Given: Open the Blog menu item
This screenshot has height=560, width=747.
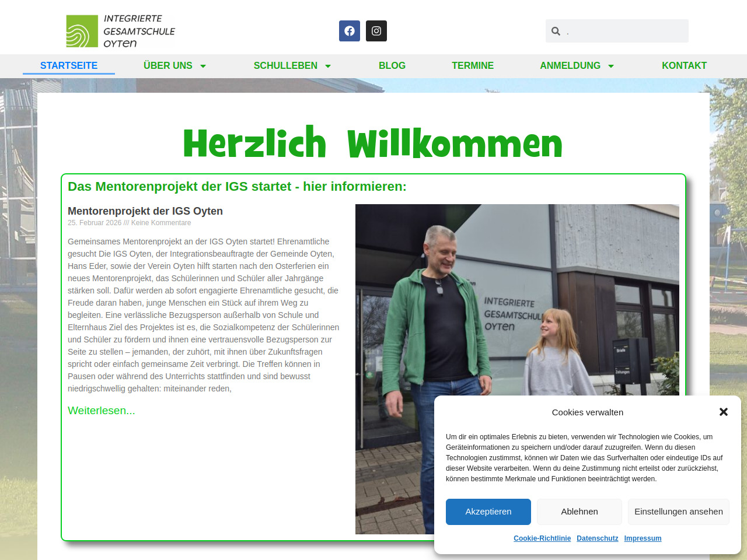Looking at the screenshot, I should pos(392,66).
